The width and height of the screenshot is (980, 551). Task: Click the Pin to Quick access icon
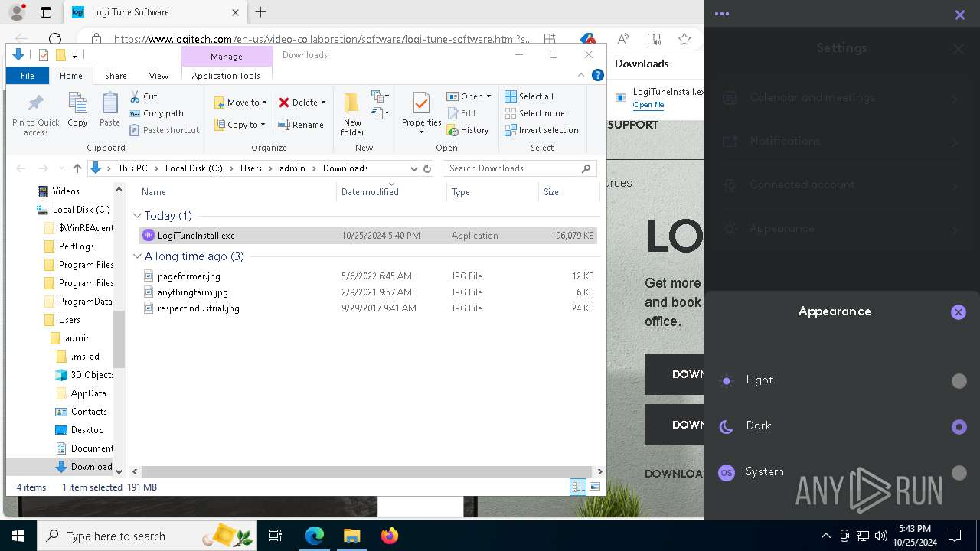click(35, 115)
